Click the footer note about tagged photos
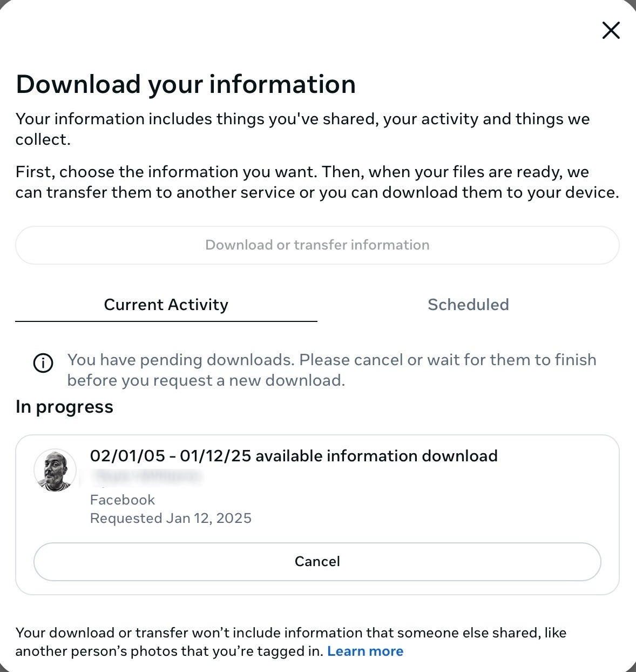Viewport: 636px width, 672px height. point(292,642)
